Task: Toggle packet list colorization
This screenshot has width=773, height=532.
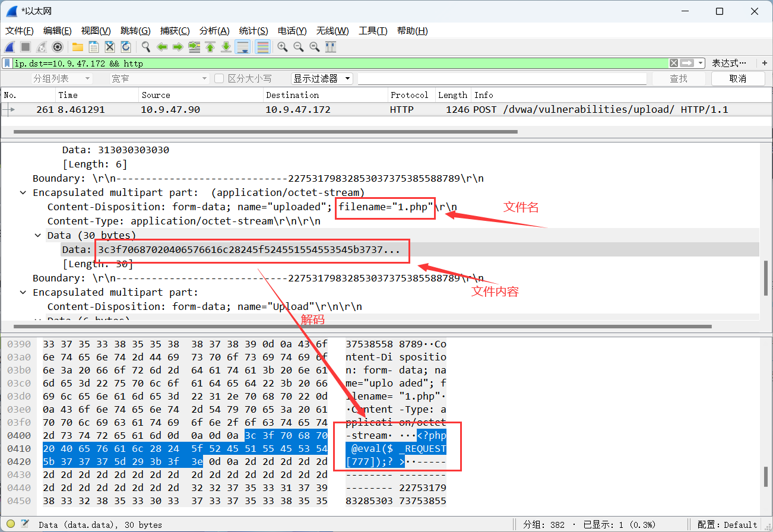Action: click(263, 47)
